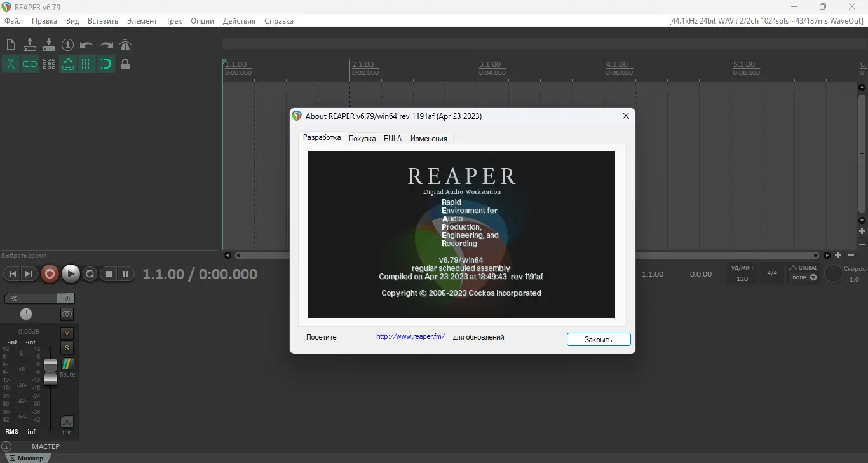Solo the МАСТЕР track
Screen dimensions: 868x463
67,348
